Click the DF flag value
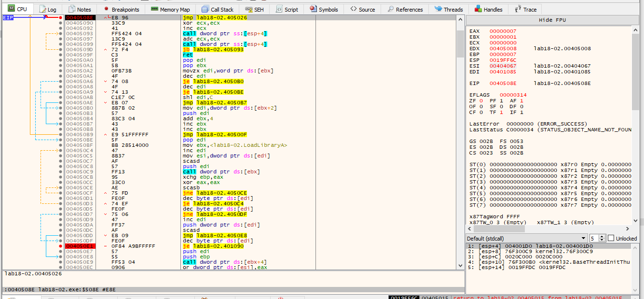Image resolution: width=644 pixels, height=299 pixels. click(x=521, y=106)
